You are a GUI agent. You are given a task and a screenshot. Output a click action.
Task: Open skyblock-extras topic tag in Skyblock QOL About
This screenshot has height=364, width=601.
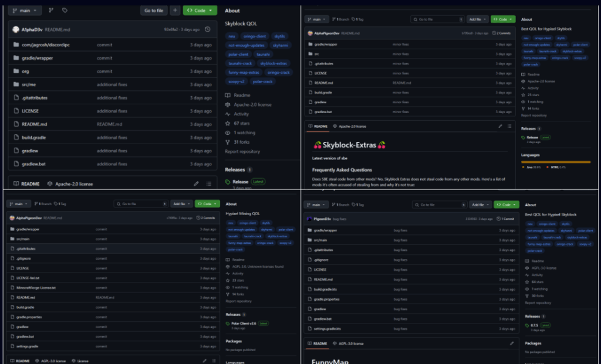click(274, 63)
